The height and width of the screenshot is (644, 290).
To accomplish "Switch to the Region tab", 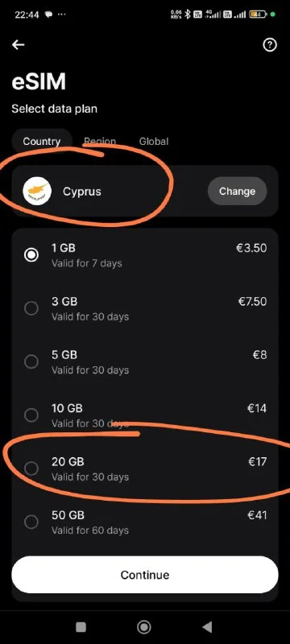I will 100,142.
